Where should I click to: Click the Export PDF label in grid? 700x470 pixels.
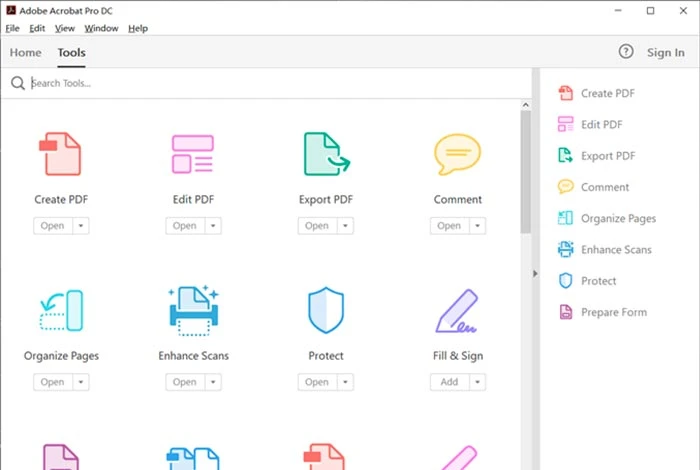point(326,200)
